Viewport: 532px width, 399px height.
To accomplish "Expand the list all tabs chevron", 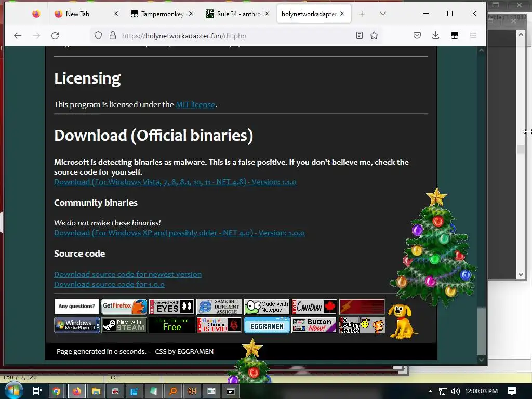I will pyautogui.click(x=383, y=14).
